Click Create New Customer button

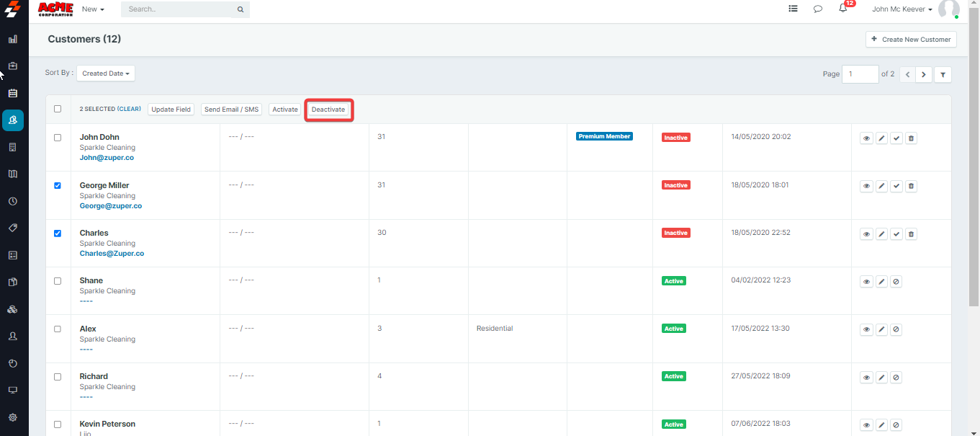pyautogui.click(x=911, y=40)
